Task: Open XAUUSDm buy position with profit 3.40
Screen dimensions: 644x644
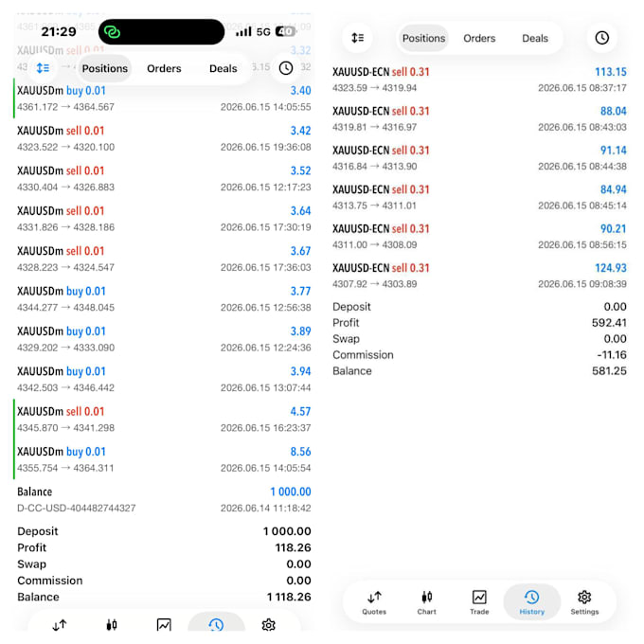Action: pyautogui.click(x=164, y=98)
